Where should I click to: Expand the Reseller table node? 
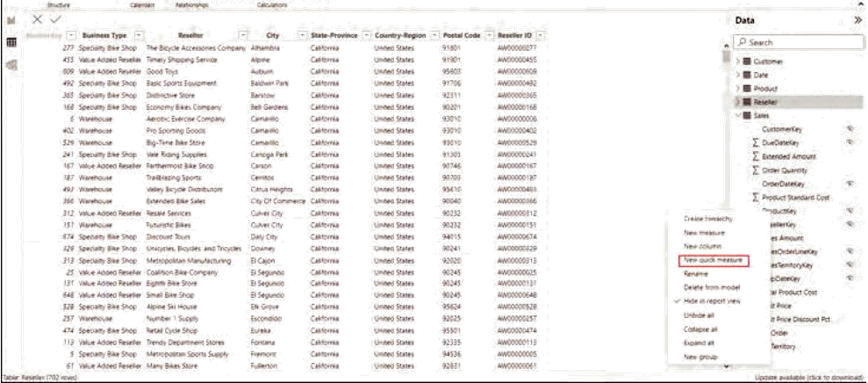coord(738,102)
